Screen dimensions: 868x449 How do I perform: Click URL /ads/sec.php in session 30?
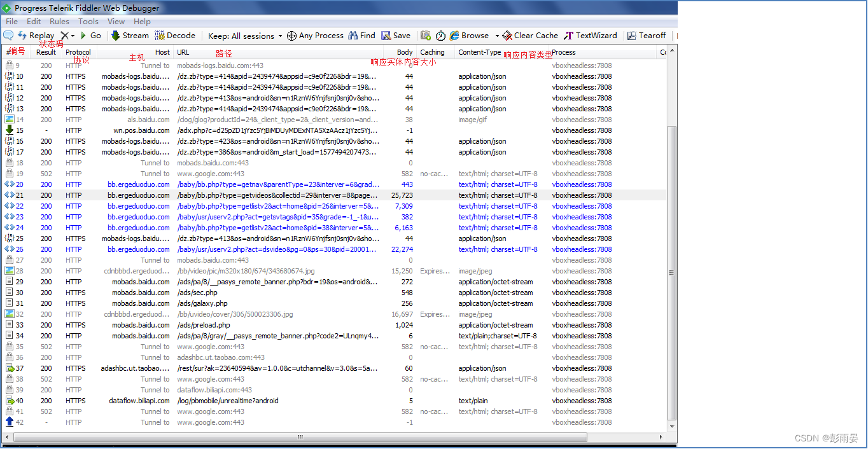coord(197,293)
